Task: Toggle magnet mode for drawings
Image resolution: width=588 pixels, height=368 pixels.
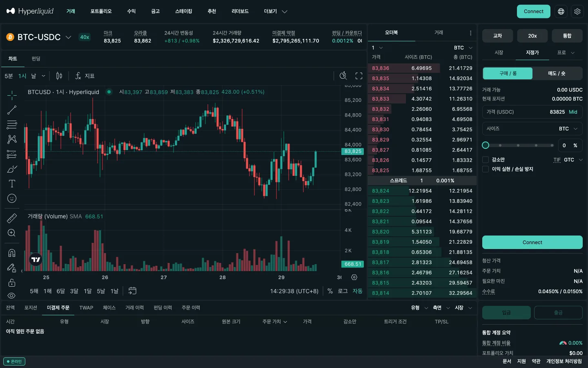Action: click(12, 253)
